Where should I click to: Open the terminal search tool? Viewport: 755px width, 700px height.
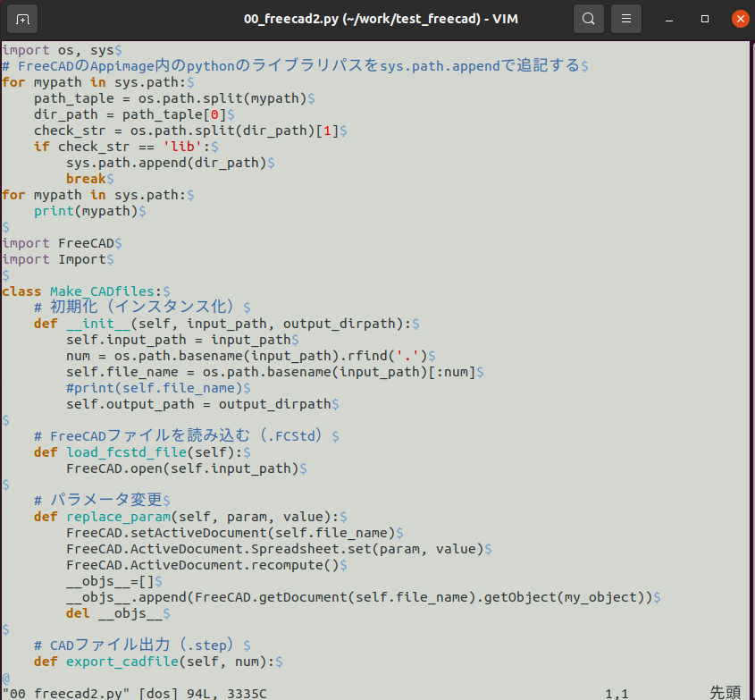coord(589,19)
